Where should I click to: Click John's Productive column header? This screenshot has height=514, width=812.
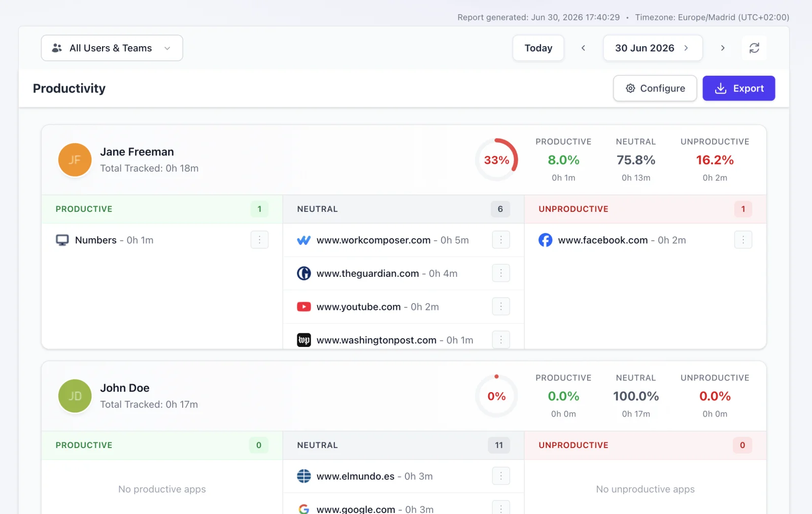tap(162, 445)
